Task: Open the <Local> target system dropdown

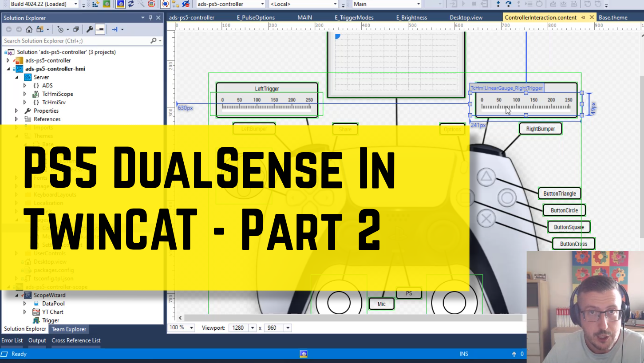Action: pyautogui.click(x=336, y=4)
